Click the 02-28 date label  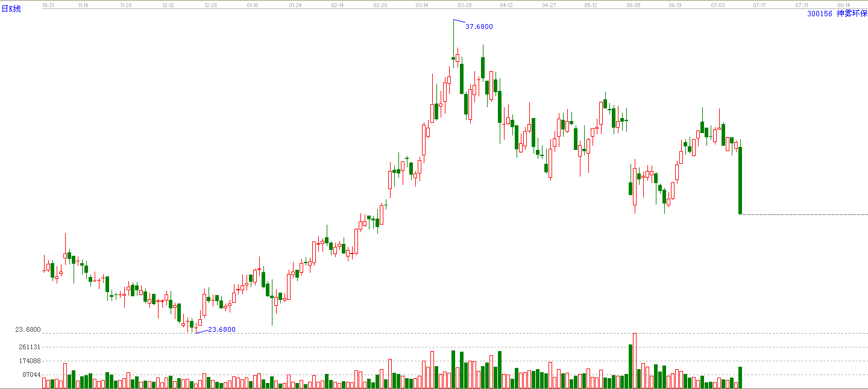tap(380, 4)
